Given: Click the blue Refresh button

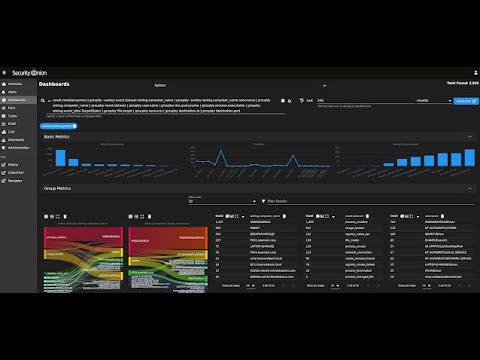Looking at the screenshot, I should (x=466, y=101).
